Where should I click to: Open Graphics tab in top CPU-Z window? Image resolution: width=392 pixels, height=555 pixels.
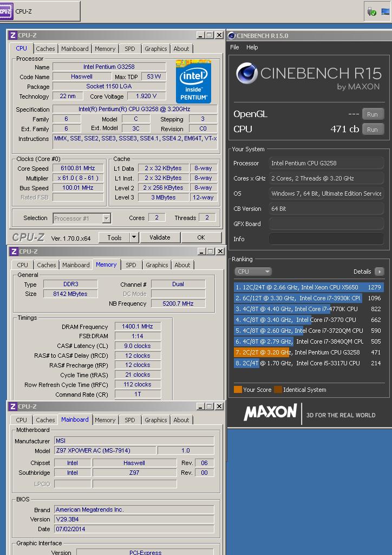click(x=155, y=49)
